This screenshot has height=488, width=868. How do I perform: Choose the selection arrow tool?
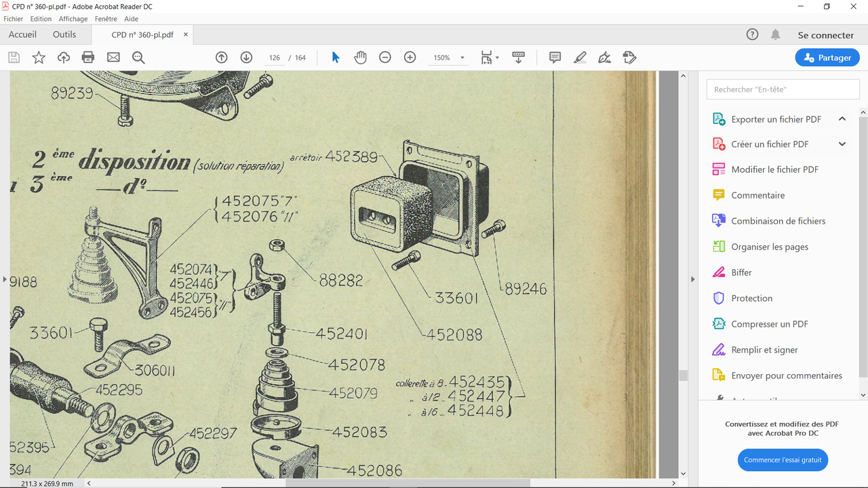(x=335, y=58)
